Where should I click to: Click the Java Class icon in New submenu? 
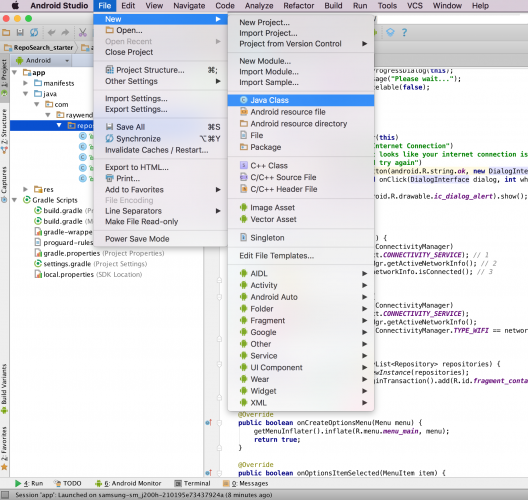[244, 100]
